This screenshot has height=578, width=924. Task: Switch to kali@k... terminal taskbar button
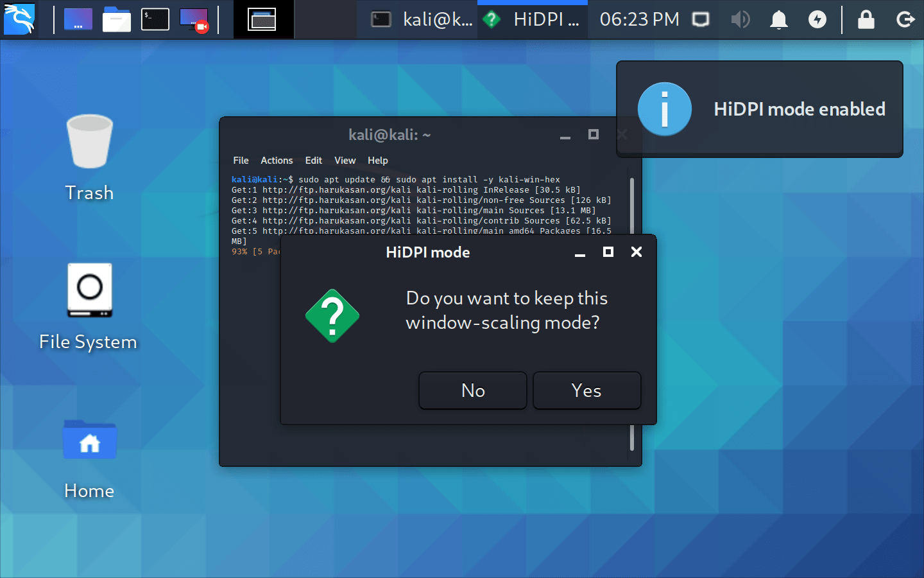[422, 19]
